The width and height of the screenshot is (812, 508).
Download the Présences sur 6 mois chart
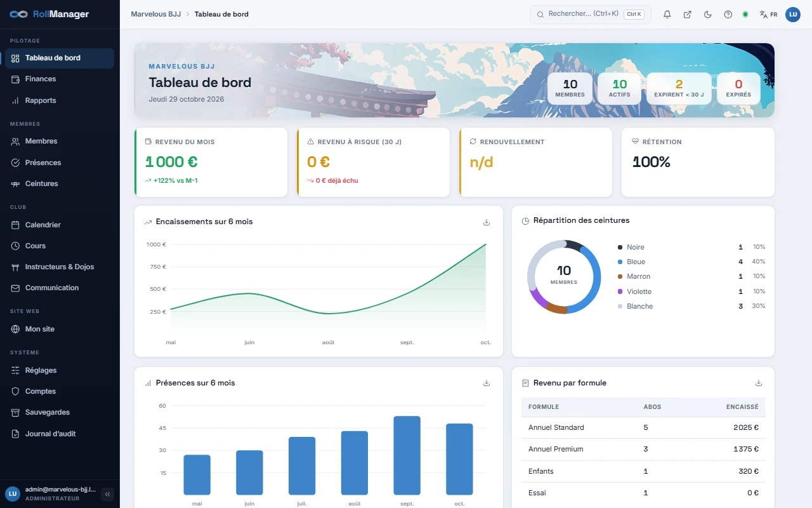point(487,383)
